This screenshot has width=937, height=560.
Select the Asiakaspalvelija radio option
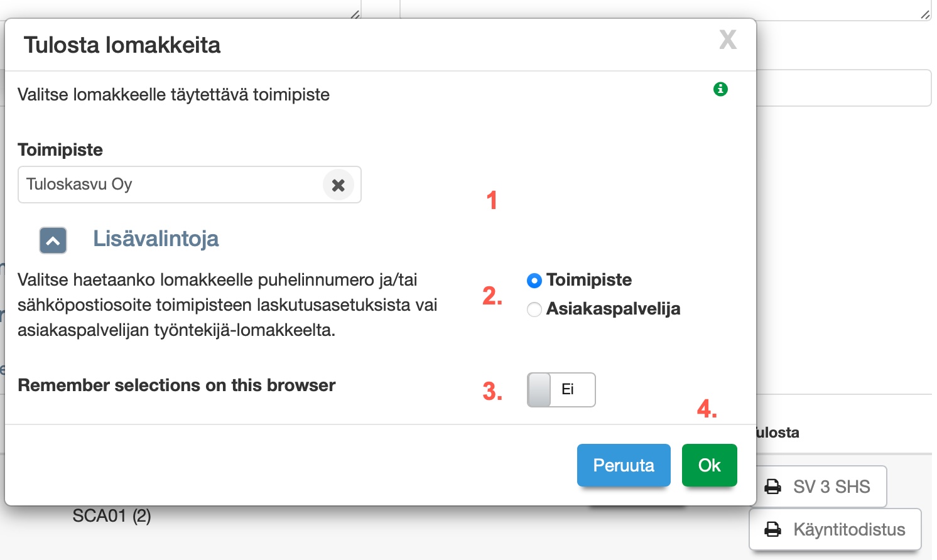534,310
